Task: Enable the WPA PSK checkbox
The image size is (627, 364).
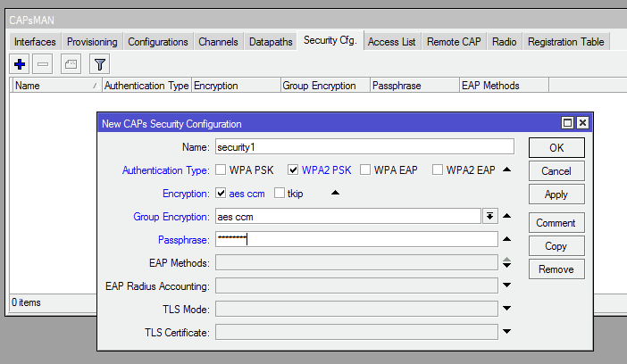Action: coord(221,170)
